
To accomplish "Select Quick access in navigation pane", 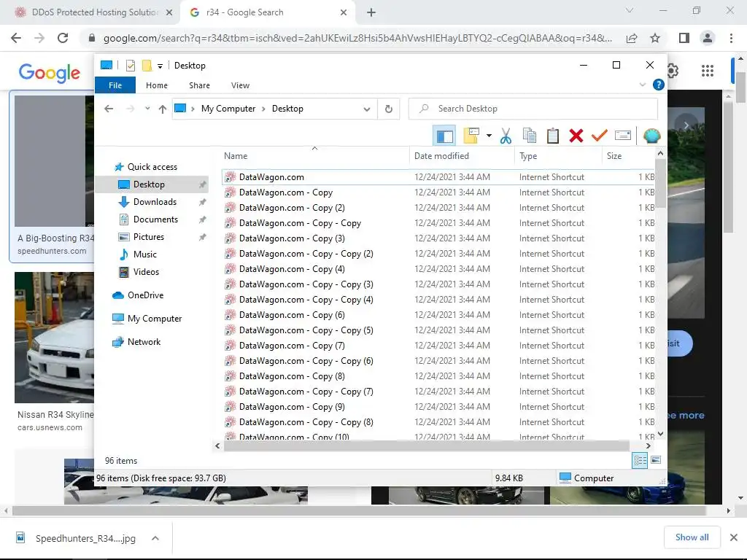I will pyautogui.click(x=152, y=167).
